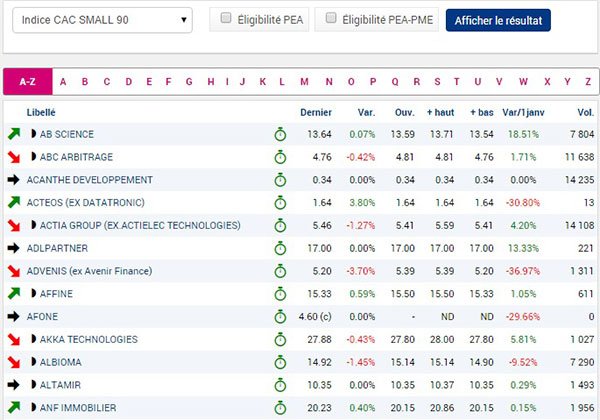Filter stocks by letter A
Screen dimensions: 600x420
click(63, 81)
